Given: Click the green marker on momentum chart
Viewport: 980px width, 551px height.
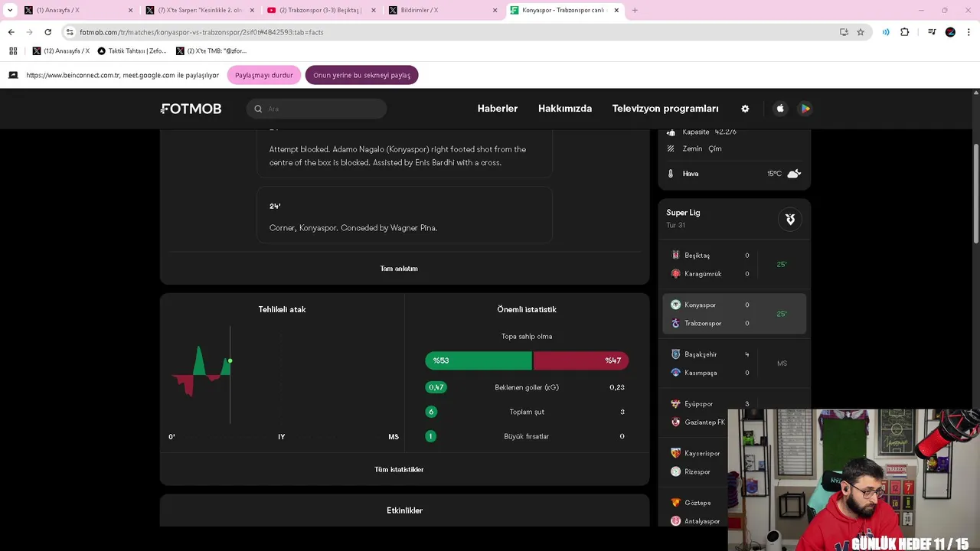Looking at the screenshot, I should point(230,360).
